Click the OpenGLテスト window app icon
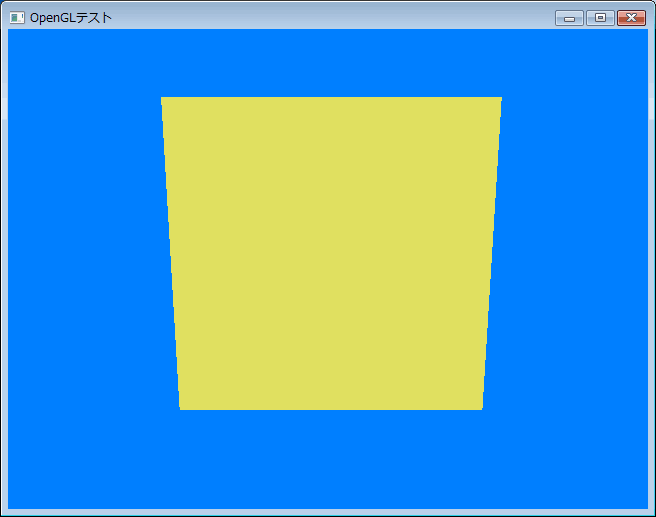Screen dimensions: 656x517 click(x=17, y=18)
